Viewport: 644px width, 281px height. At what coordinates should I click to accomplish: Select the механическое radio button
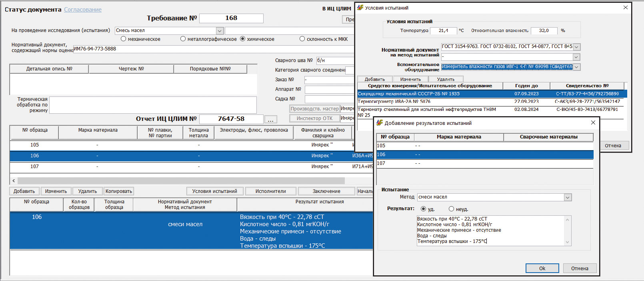click(x=124, y=39)
